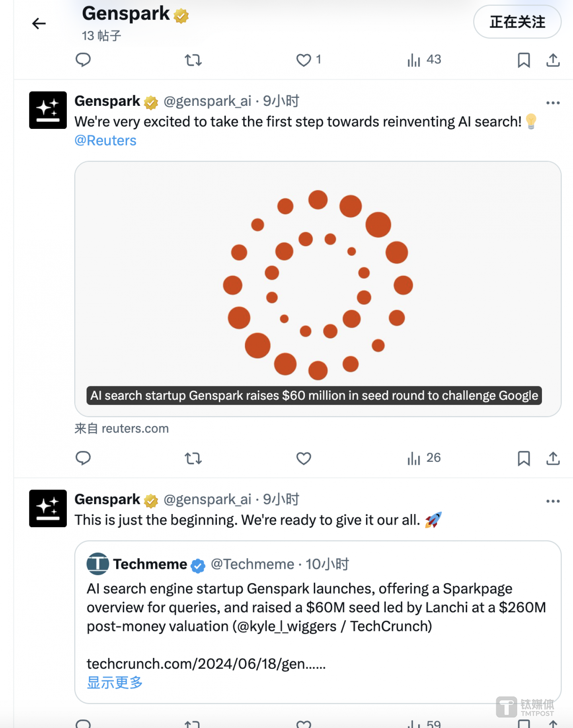Image resolution: width=573 pixels, height=728 pixels.
Task: Open the techcrunch.com article link
Action: pyautogui.click(x=206, y=664)
